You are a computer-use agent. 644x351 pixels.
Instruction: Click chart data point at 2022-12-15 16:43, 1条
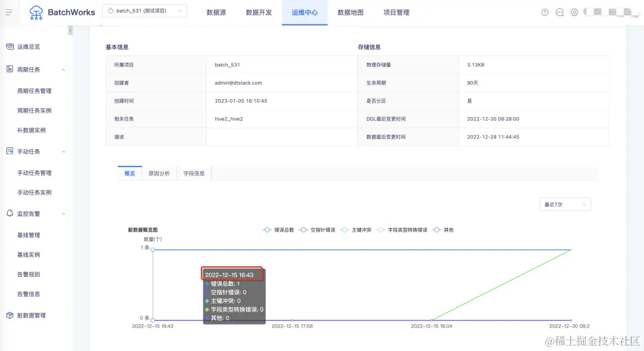coord(153,250)
